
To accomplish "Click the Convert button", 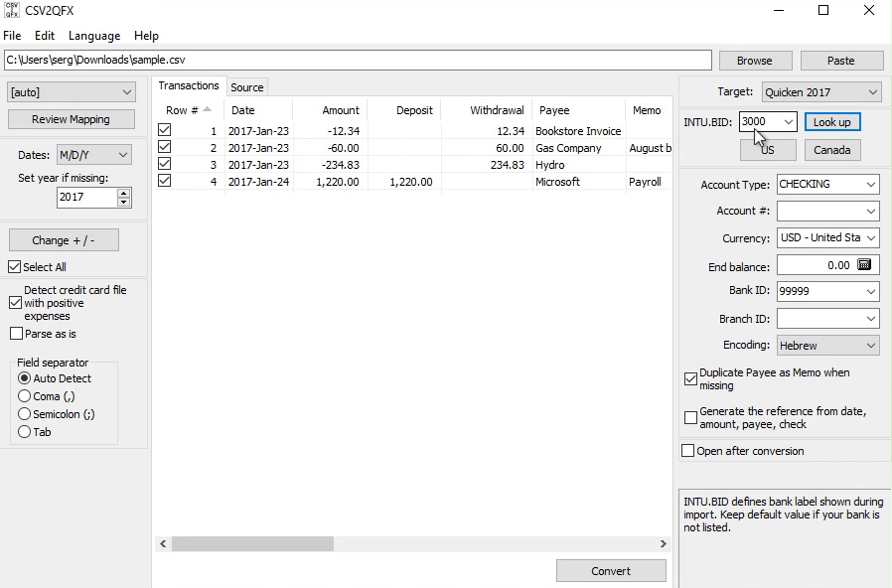I will tap(611, 571).
